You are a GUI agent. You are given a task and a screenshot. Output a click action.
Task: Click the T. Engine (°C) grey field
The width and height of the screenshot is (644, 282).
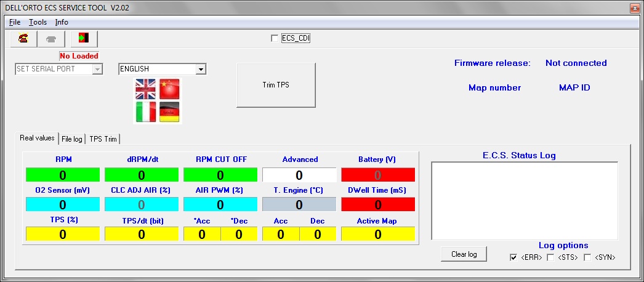click(299, 204)
